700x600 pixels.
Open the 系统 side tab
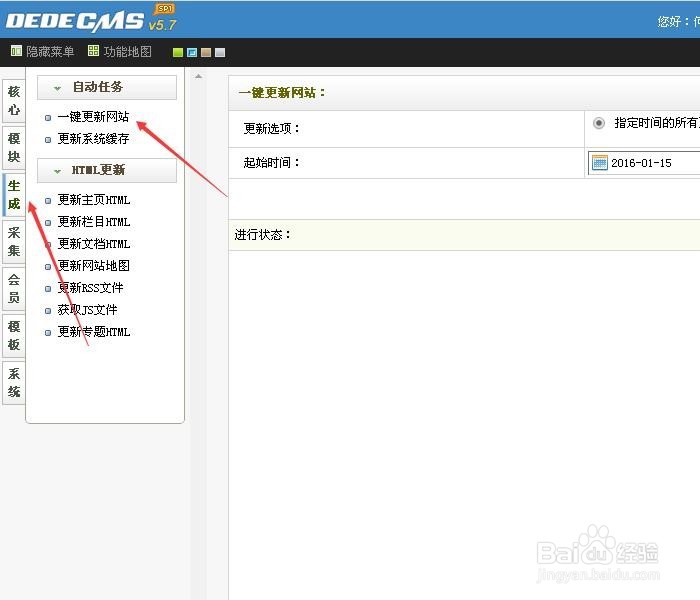pyautogui.click(x=13, y=383)
